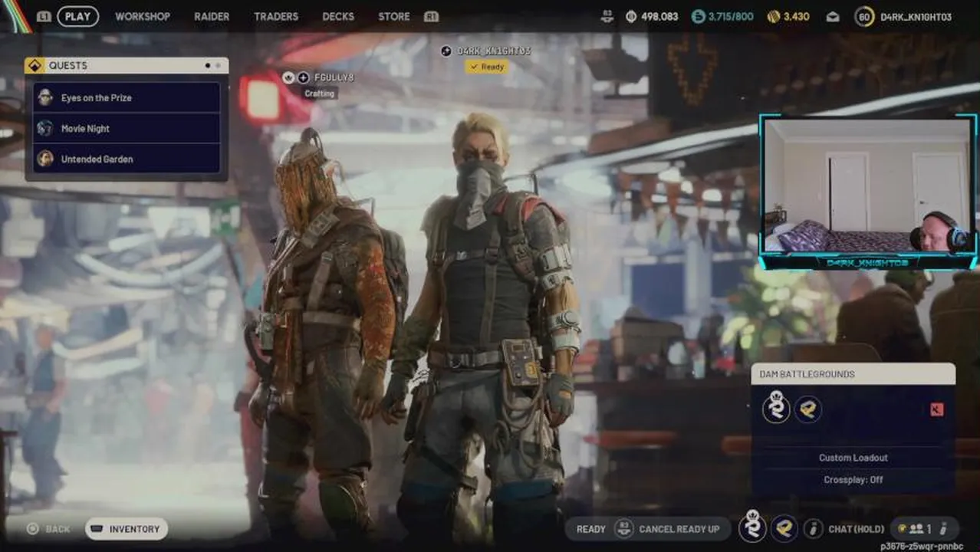Click the yellow Ready status badge
The width and height of the screenshot is (980, 552).
click(x=486, y=67)
